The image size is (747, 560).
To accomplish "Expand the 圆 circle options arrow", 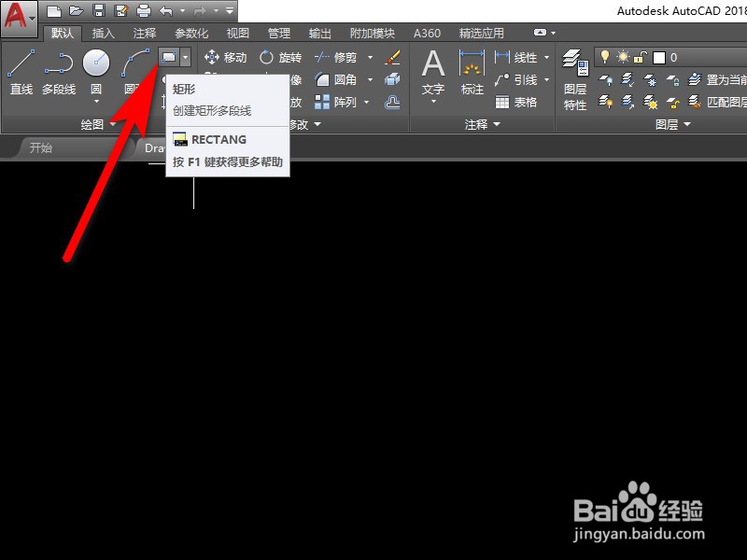I will [97, 101].
